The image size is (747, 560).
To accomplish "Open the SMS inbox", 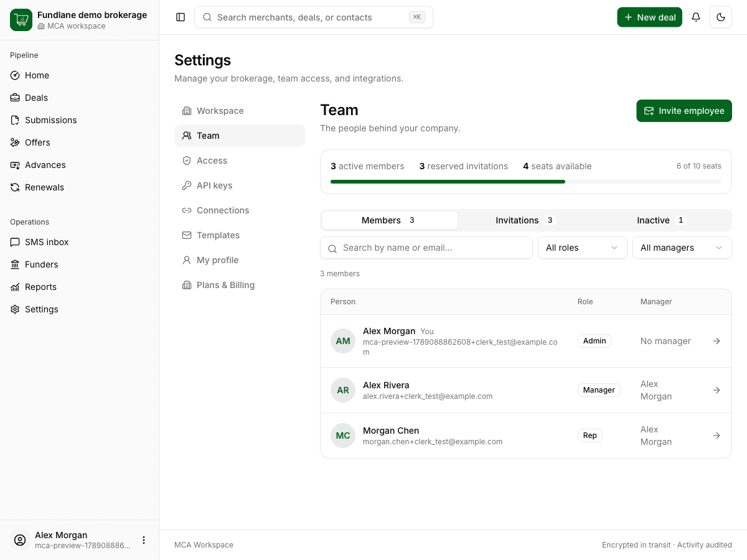I will (x=79, y=242).
